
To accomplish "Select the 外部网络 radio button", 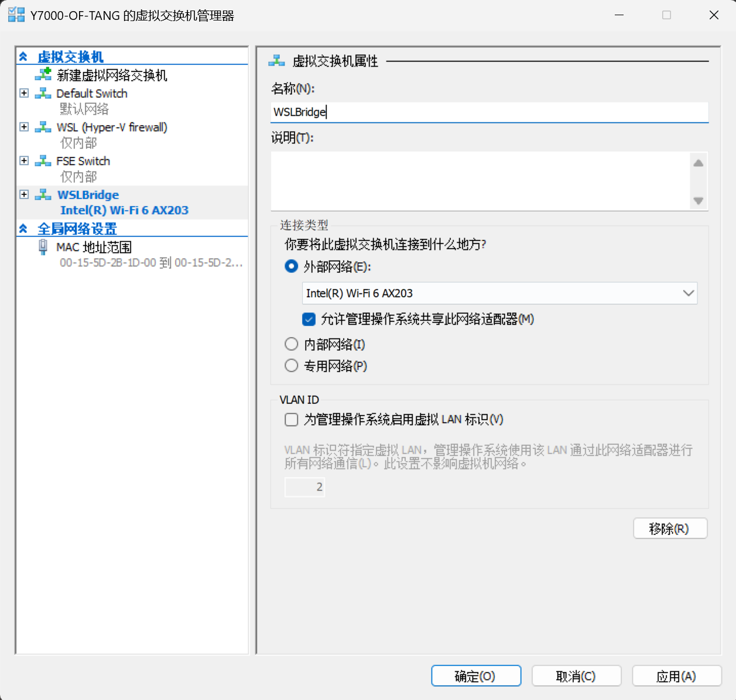I will point(291,266).
